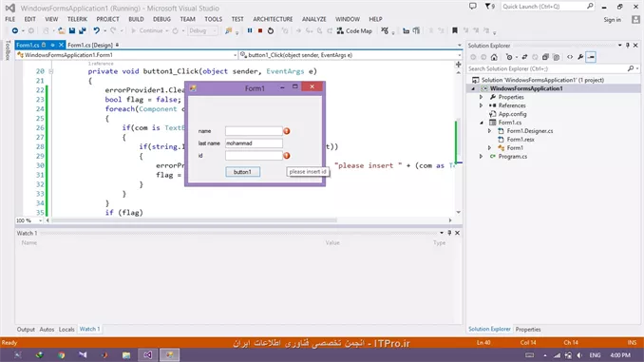Click the last name field containing mohammad
The height and width of the screenshot is (362, 644).
coord(254,143)
